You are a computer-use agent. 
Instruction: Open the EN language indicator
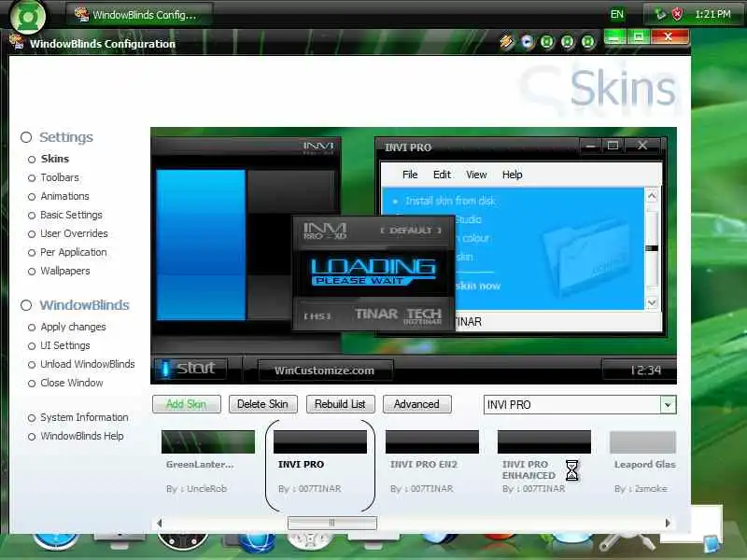tap(617, 14)
